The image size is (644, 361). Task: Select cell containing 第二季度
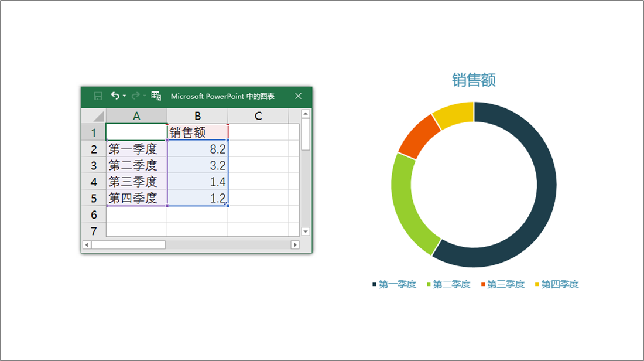click(x=136, y=165)
